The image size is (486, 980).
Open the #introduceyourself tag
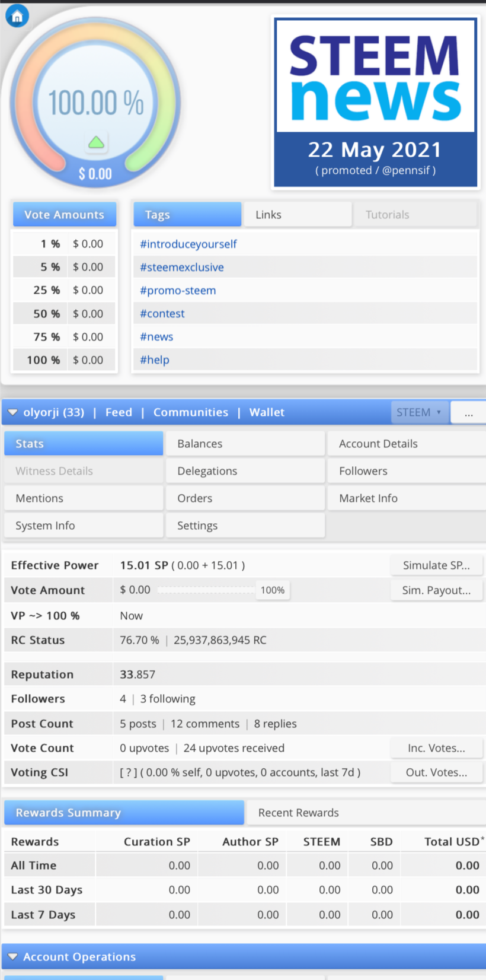point(188,244)
